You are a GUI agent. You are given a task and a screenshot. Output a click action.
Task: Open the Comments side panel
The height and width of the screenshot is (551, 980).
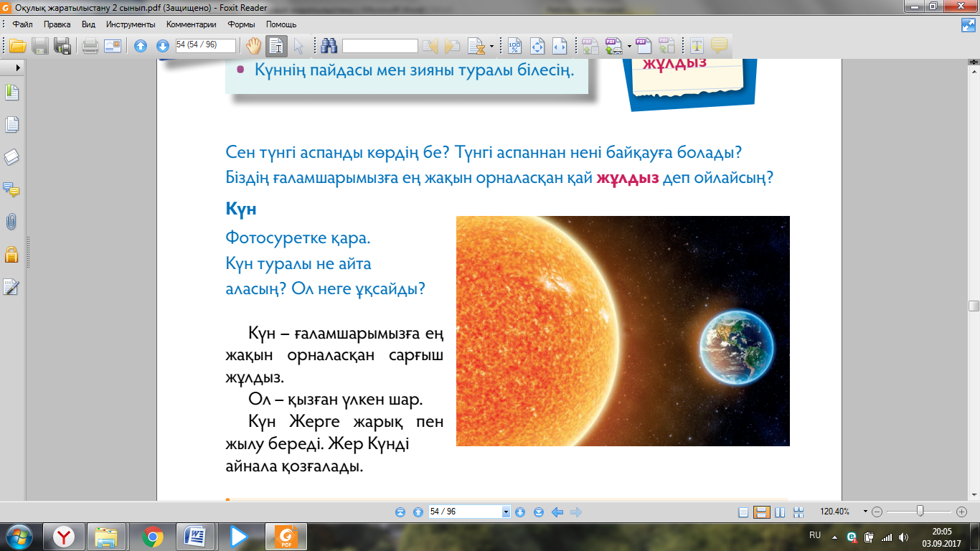[x=11, y=190]
